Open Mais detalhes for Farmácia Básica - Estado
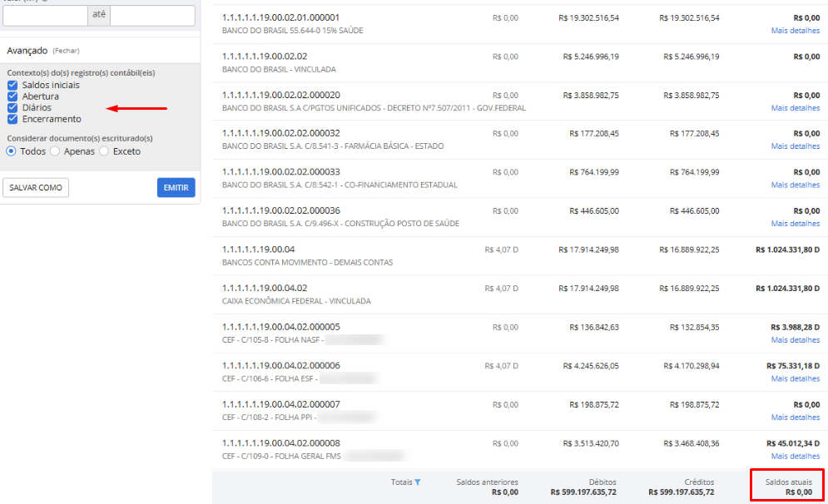The width and height of the screenshot is (828, 504). [x=796, y=146]
